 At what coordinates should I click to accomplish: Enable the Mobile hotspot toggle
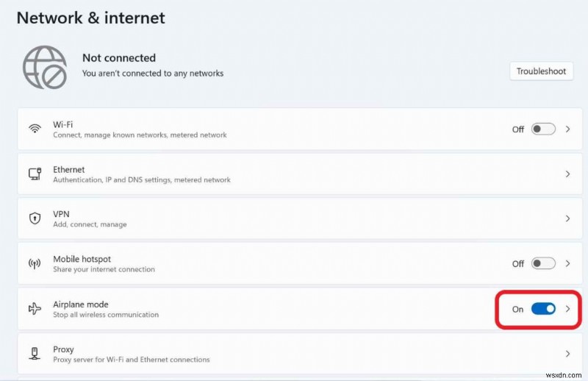[543, 263]
